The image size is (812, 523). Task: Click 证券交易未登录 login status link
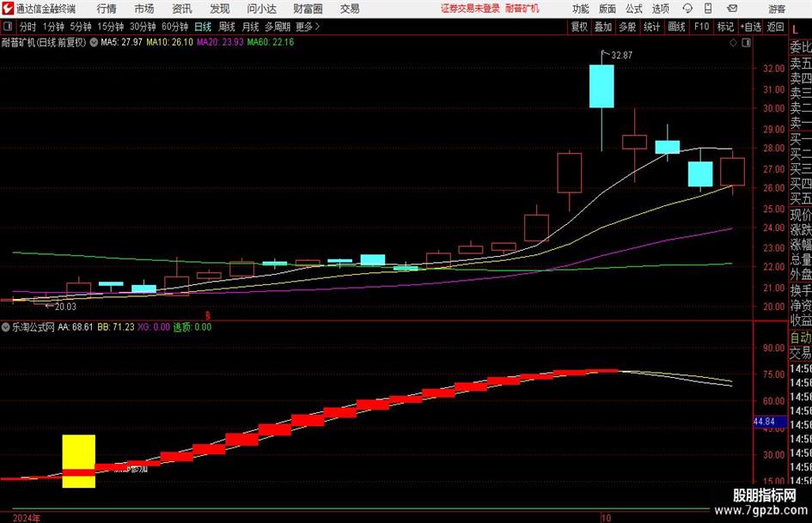[470, 9]
